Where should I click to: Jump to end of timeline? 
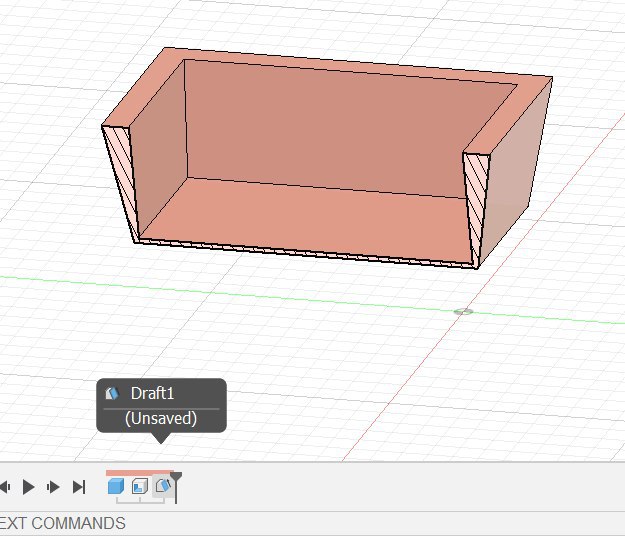[79, 487]
